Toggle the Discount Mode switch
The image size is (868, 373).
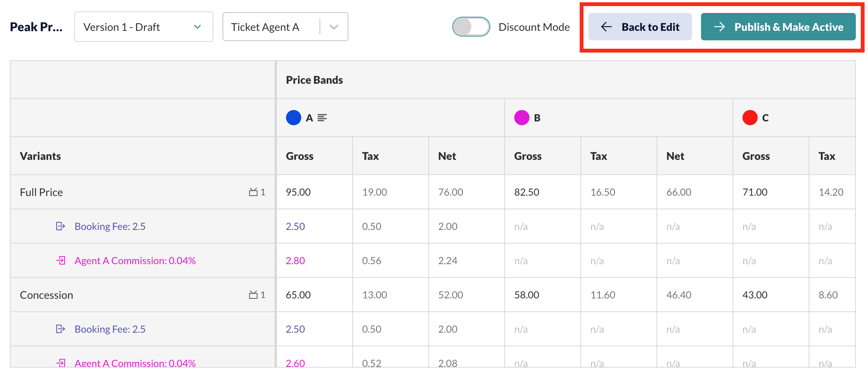[x=471, y=27]
